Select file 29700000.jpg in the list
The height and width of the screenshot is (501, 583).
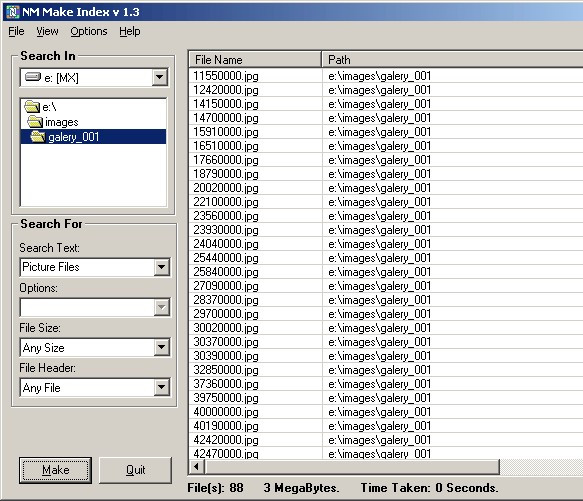click(x=226, y=314)
